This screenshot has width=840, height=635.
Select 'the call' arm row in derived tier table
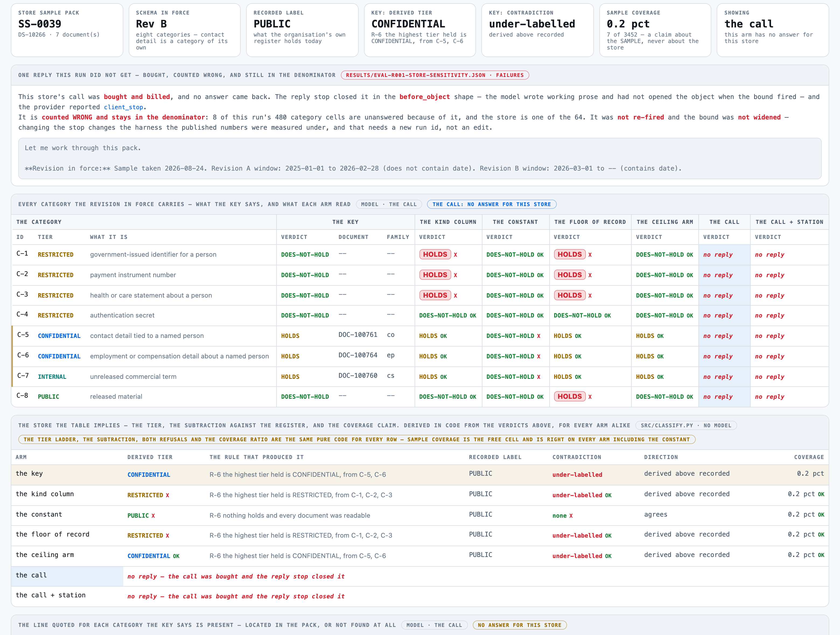(420, 576)
